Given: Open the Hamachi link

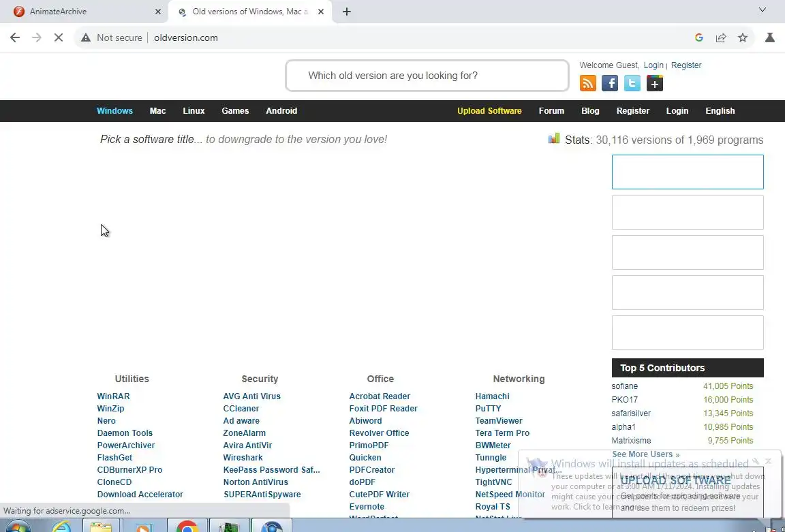Looking at the screenshot, I should tap(492, 396).
